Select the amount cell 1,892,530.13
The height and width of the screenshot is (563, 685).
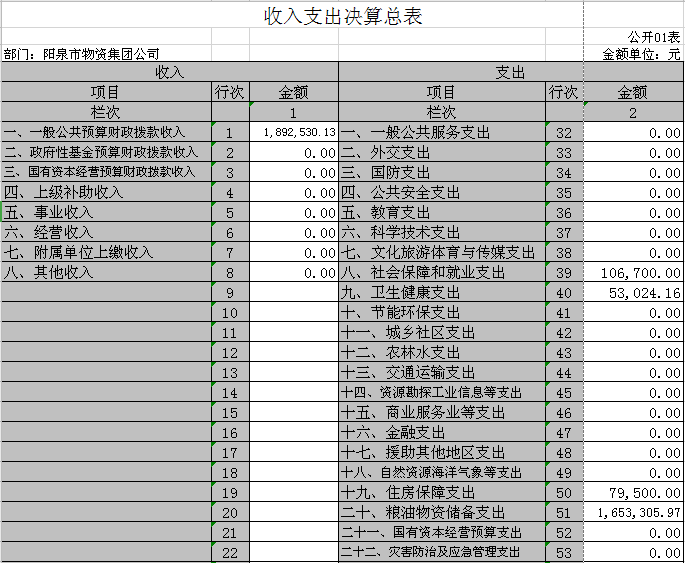[294, 132]
